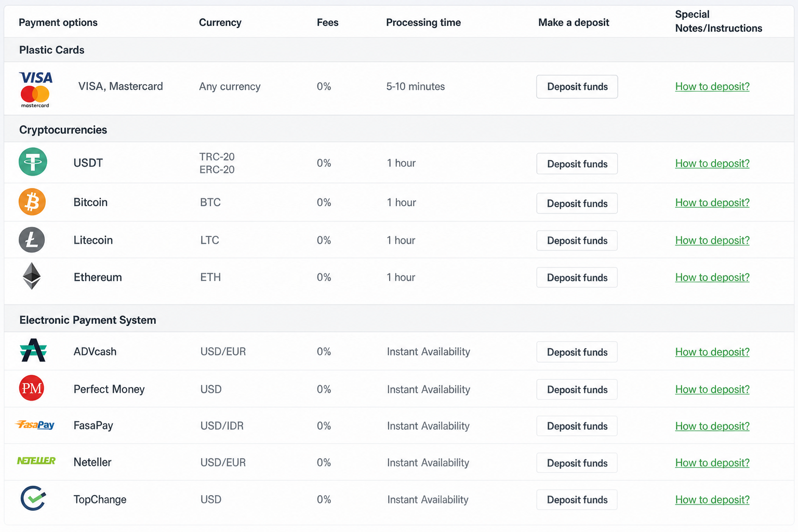The width and height of the screenshot is (798, 532).
Task: Click the Processing time column header
Action: tap(423, 22)
